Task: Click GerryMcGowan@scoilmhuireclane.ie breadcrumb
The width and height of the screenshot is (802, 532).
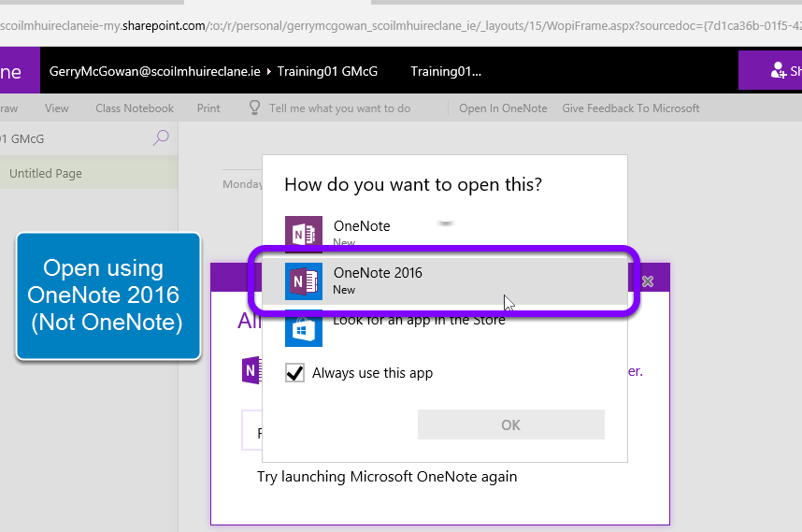Action: pos(155,71)
